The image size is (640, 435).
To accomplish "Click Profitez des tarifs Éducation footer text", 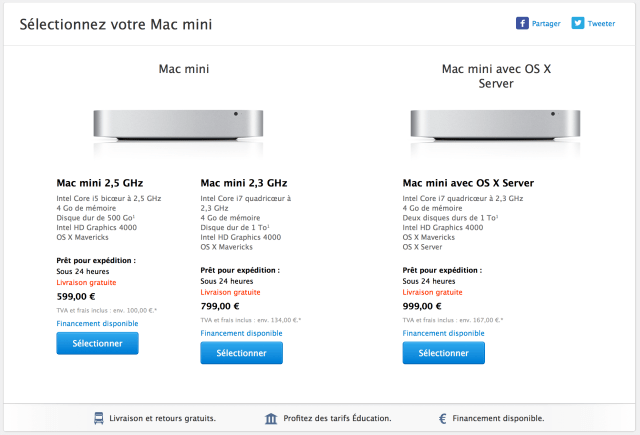I will coord(338,418).
